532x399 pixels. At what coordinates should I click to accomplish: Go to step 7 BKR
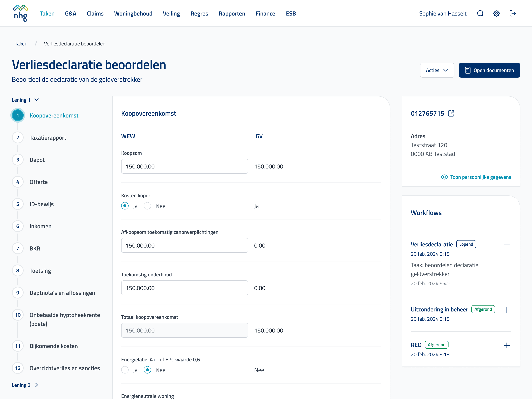coord(26,248)
